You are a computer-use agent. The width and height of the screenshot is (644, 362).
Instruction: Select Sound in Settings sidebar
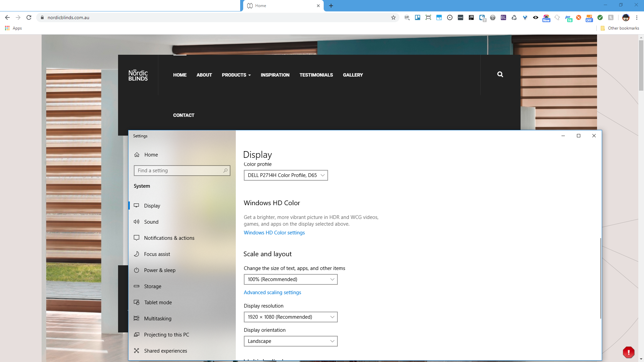[182, 222]
